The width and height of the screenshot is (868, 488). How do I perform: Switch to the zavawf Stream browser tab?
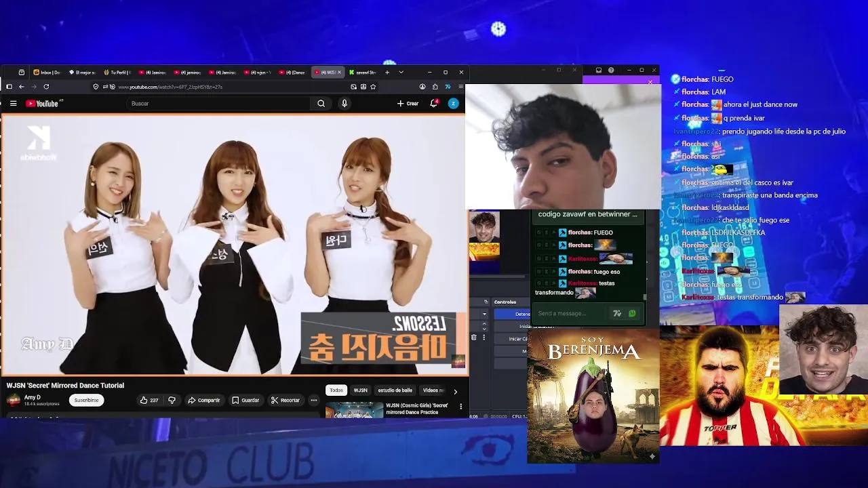pyautogui.click(x=363, y=73)
